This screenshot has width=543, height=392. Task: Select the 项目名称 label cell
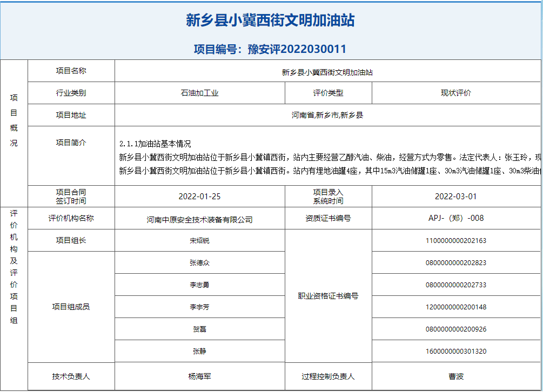click(x=71, y=71)
